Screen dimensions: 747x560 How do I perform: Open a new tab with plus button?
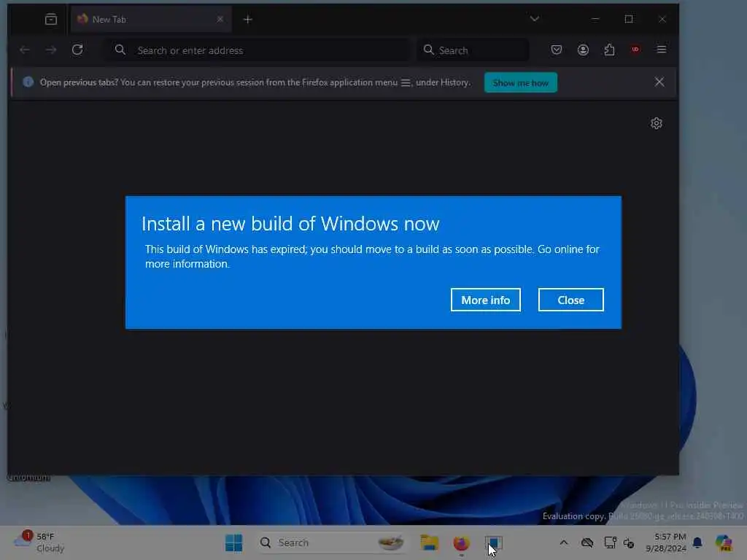(x=248, y=19)
